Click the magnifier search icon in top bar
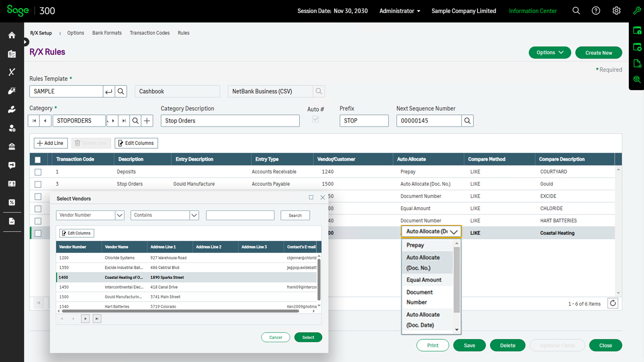Viewport: 644px width, 362px height. coord(576,11)
